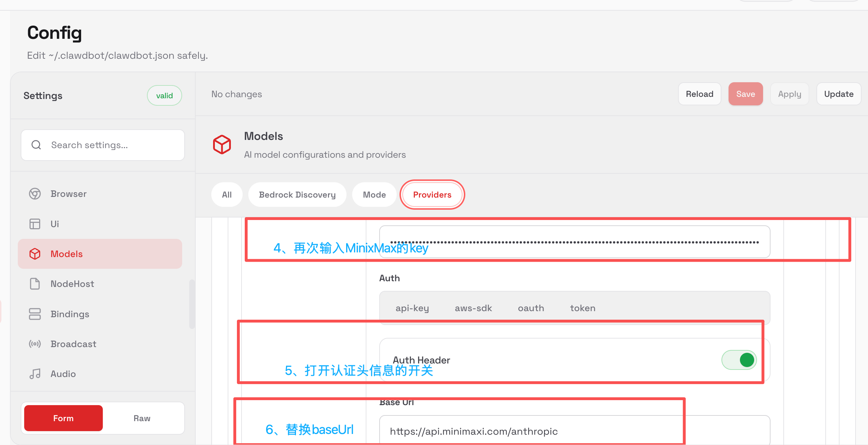This screenshot has width=868, height=445.
Task: Choose token auth option
Action: (582, 308)
